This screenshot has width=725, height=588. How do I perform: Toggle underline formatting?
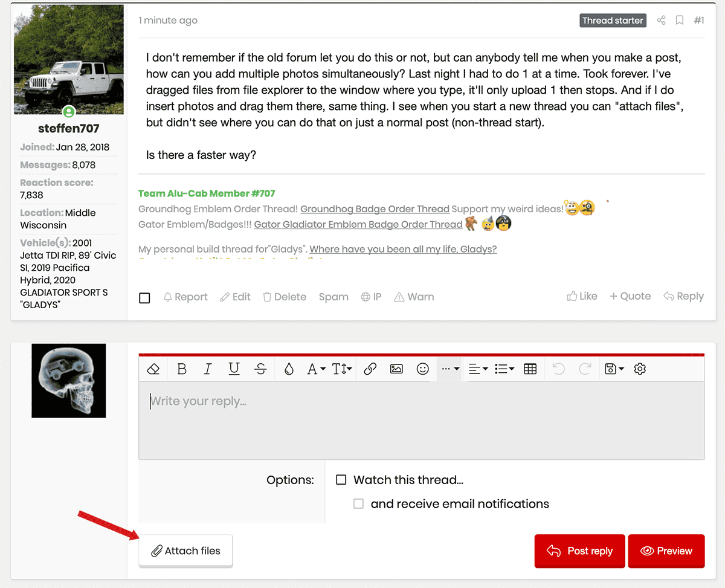234,369
